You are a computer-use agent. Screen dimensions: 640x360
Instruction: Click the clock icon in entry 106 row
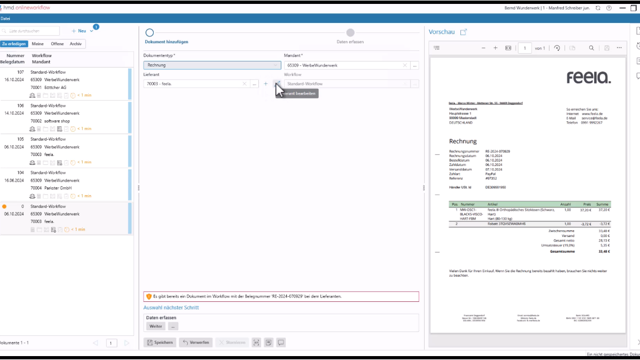(x=73, y=129)
